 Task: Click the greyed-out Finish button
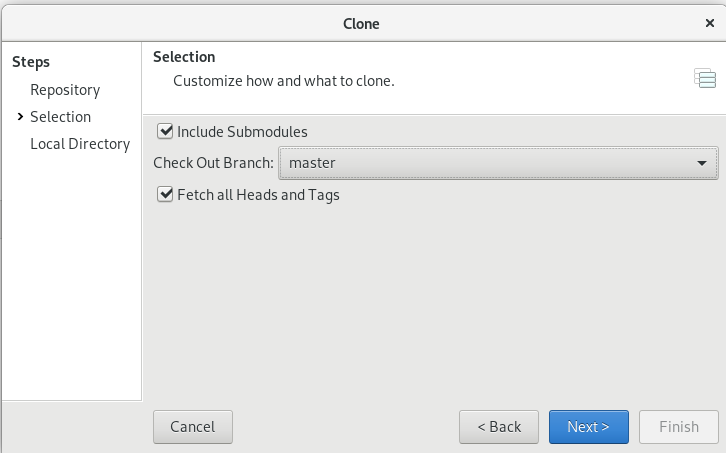coord(679,427)
